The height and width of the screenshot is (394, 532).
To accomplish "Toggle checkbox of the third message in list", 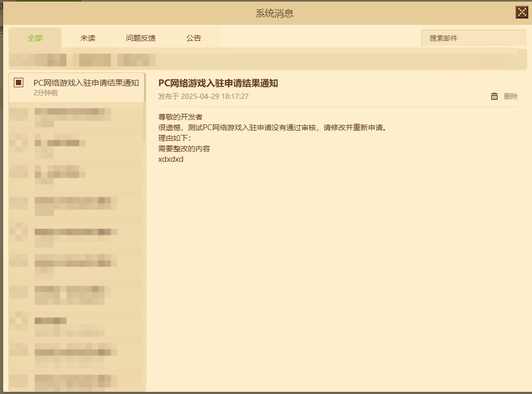I will click(x=19, y=143).
